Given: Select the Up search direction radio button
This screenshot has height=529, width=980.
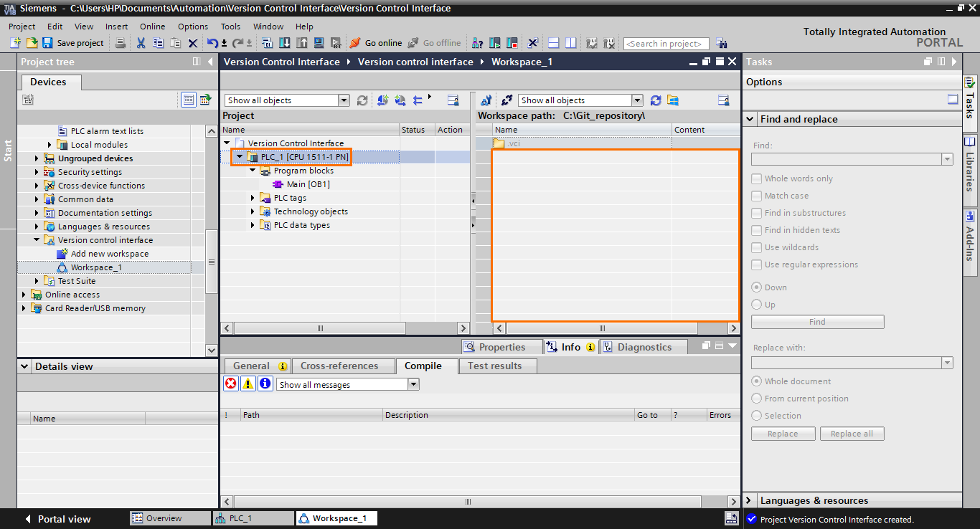Looking at the screenshot, I should [x=756, y=303].
